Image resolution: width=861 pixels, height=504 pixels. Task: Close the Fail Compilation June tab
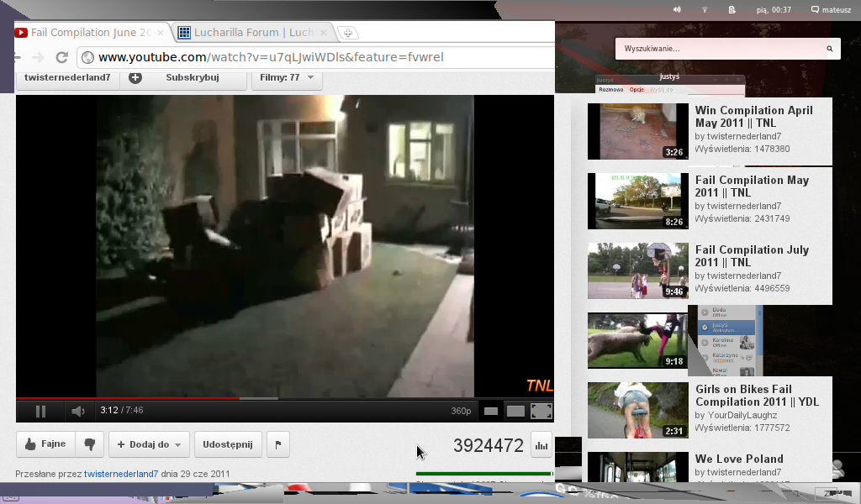161,33
